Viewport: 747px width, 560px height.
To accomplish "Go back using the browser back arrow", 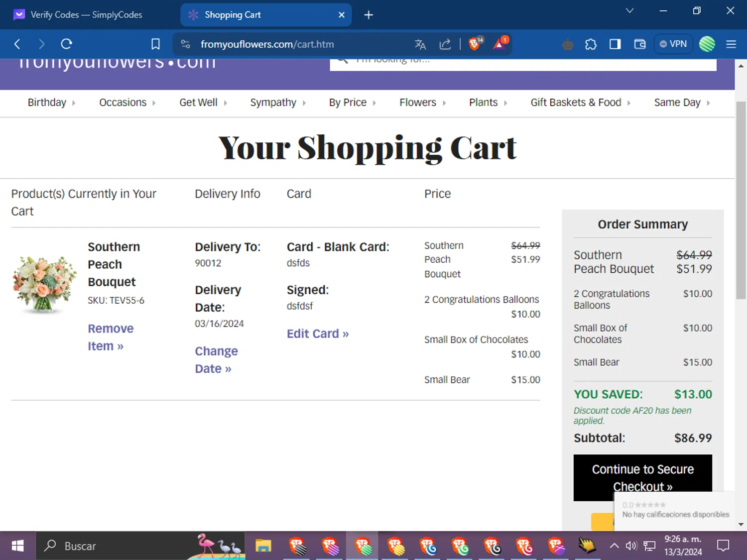I will 17,44.
